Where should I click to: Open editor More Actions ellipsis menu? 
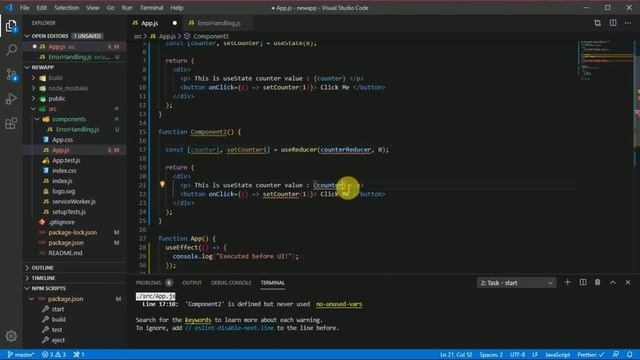[628, 23]
